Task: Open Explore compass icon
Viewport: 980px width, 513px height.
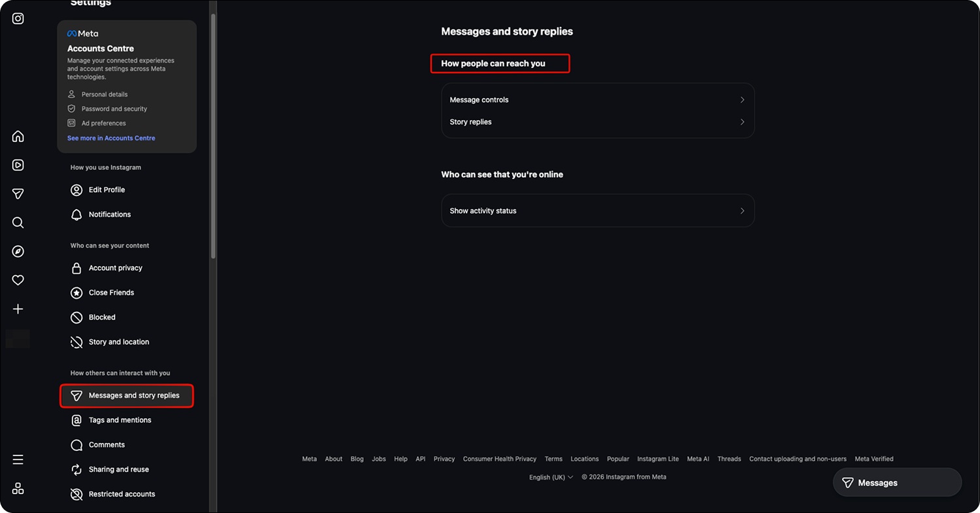Action: [18, 252]
